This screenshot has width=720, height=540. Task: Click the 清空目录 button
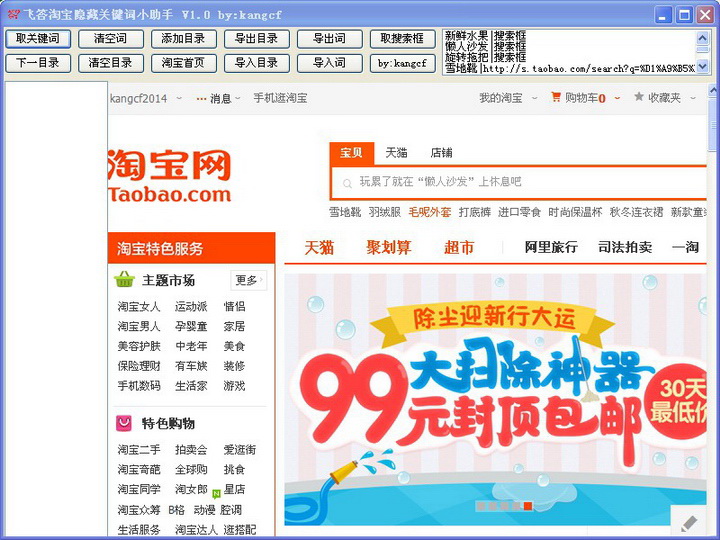pyautogui.click(x=111, y=63)
